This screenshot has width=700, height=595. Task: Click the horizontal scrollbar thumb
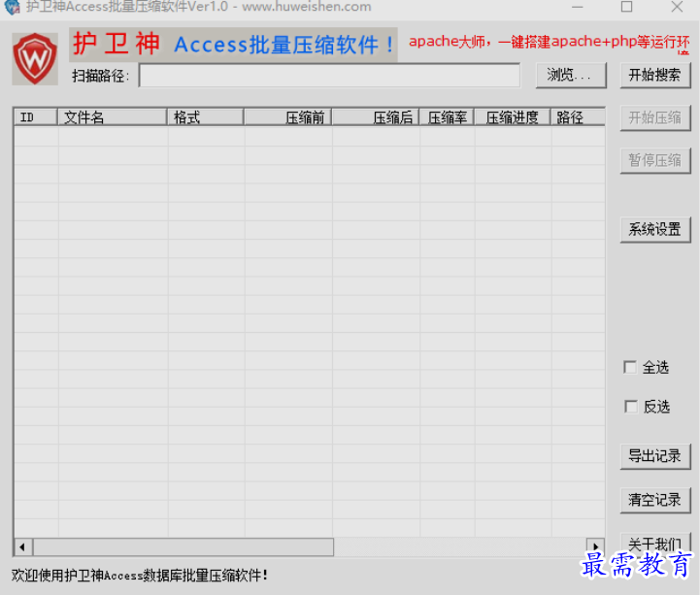pyautogui.click(x=183, y=546)
